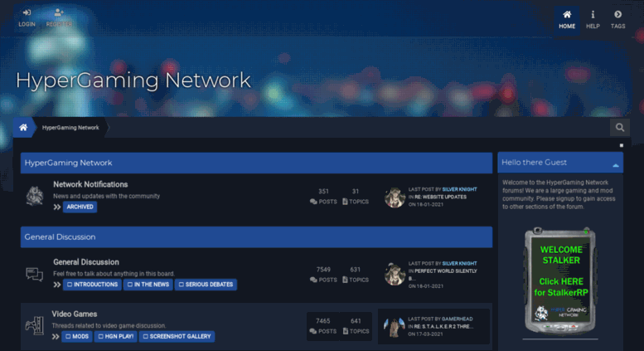This screenshot has height=351, width=644.
Task: Open the Network Notifications board
Action: (90, 184)
